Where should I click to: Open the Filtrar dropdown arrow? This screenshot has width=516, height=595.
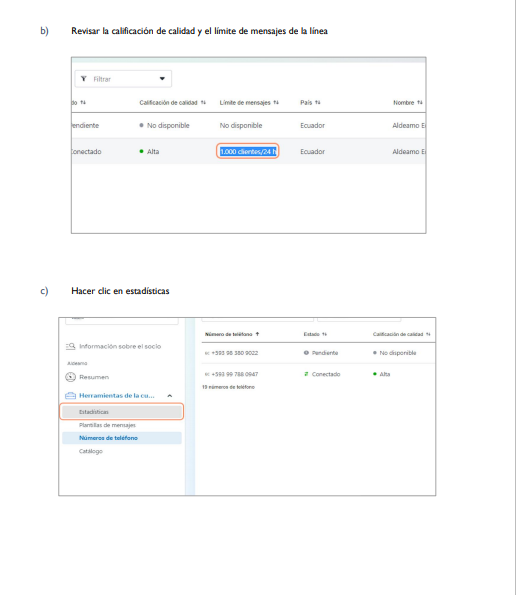(x=162, y=79)
